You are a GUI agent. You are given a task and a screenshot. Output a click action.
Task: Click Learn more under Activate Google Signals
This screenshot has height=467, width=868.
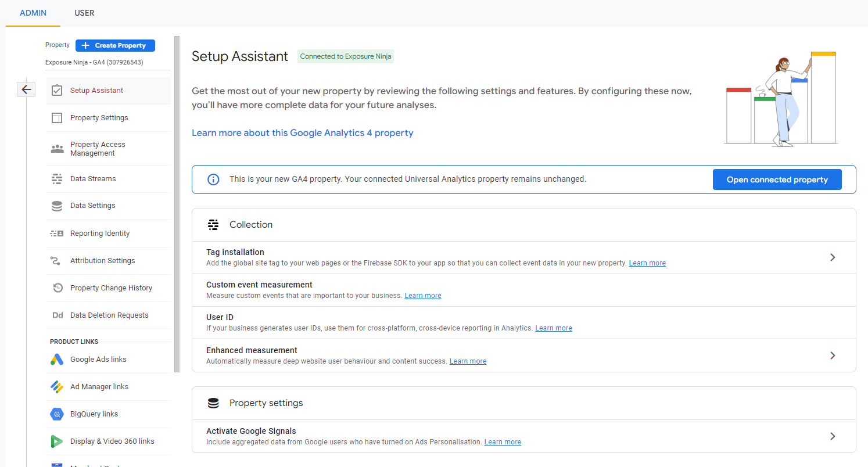pos(503,442)
